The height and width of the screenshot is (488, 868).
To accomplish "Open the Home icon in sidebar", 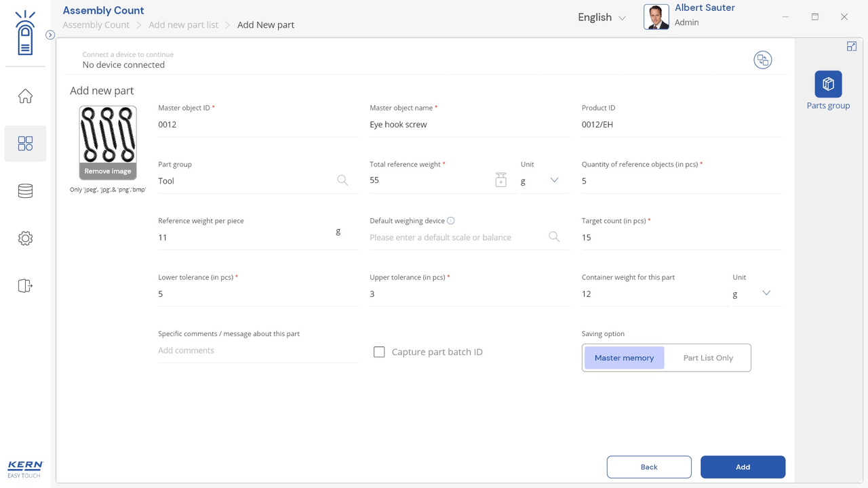I will click(25, 96).
